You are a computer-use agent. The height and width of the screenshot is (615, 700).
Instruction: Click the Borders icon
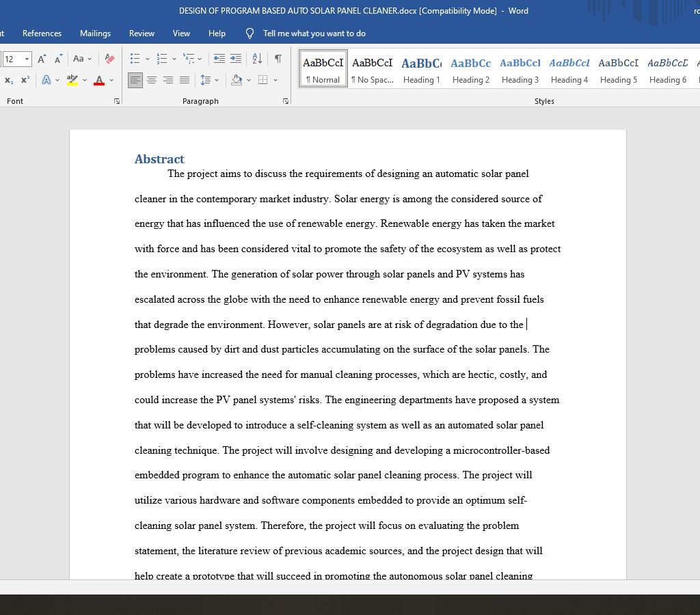point(263,81)
